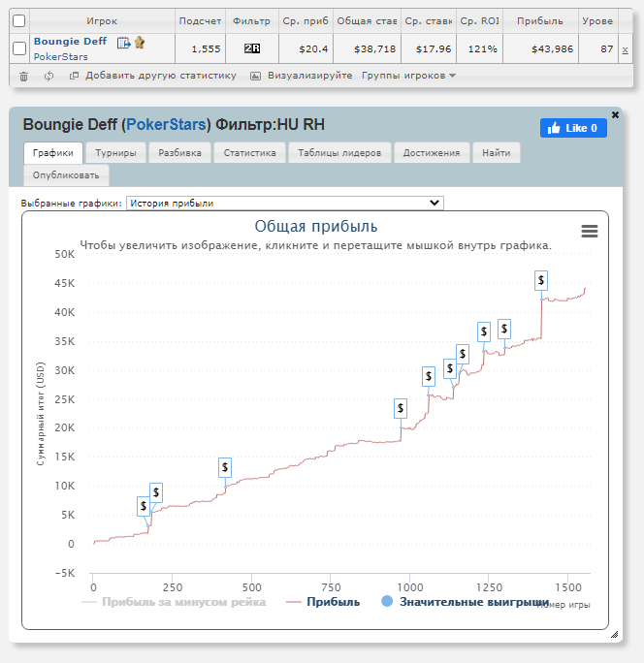The height and width of the screenshot is (663, 644).
Task: Toggle the Прибыль за минусом рейка legend item
Action: (x=175, y=602)
